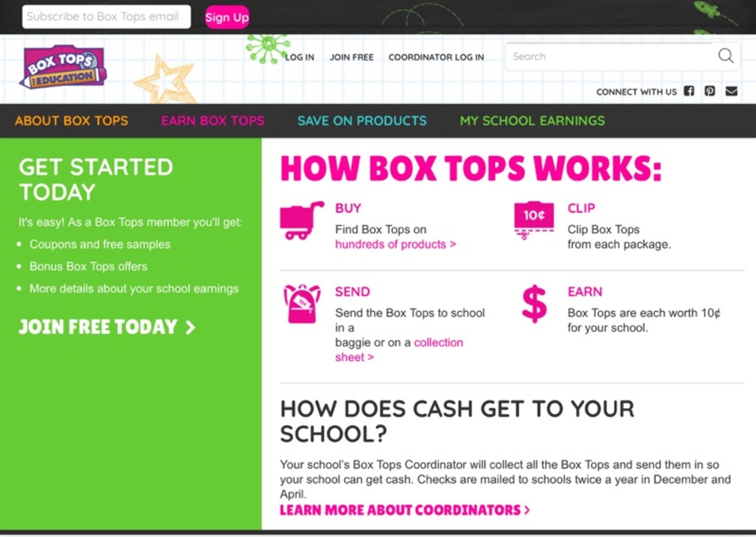Click More details about your school earnings
The height and width of the screenshot is (537, 756).
tap(134, 289)
